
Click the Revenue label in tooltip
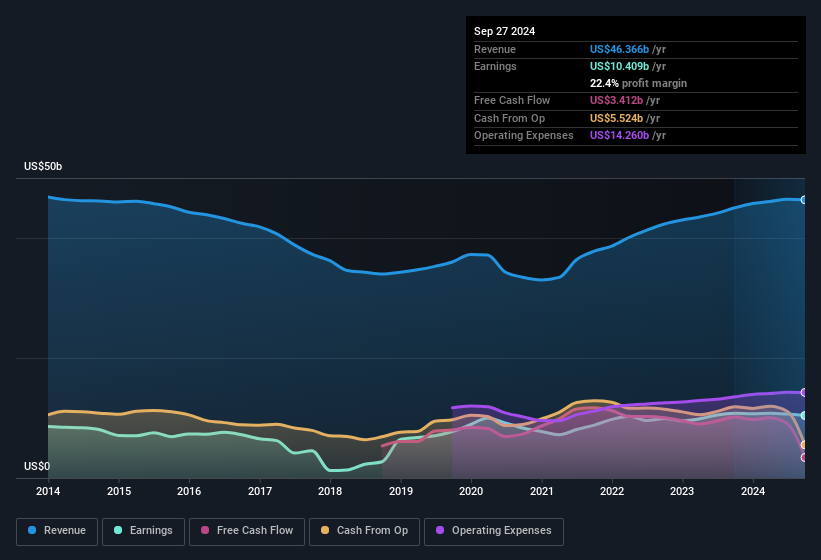495,49
